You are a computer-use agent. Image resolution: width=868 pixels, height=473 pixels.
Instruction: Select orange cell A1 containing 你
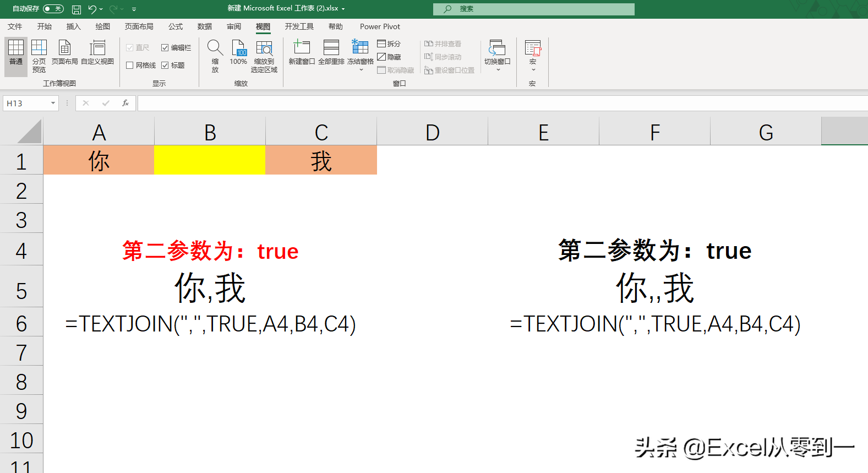(99, 160)
